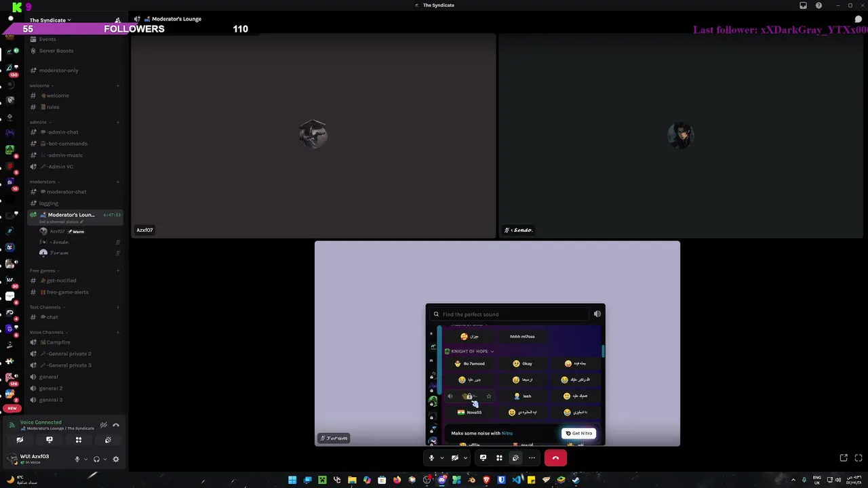The height and width of the screenshot is (488, 868).
Task: Toggle microphone mute in the call control bar
Action: [x=431, y=458]
